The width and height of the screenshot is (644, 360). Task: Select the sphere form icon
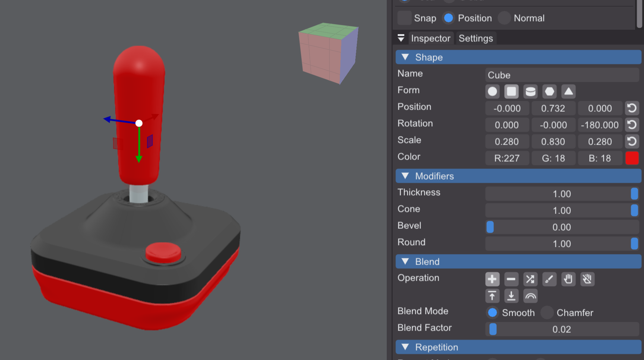(x=492, y=91)
